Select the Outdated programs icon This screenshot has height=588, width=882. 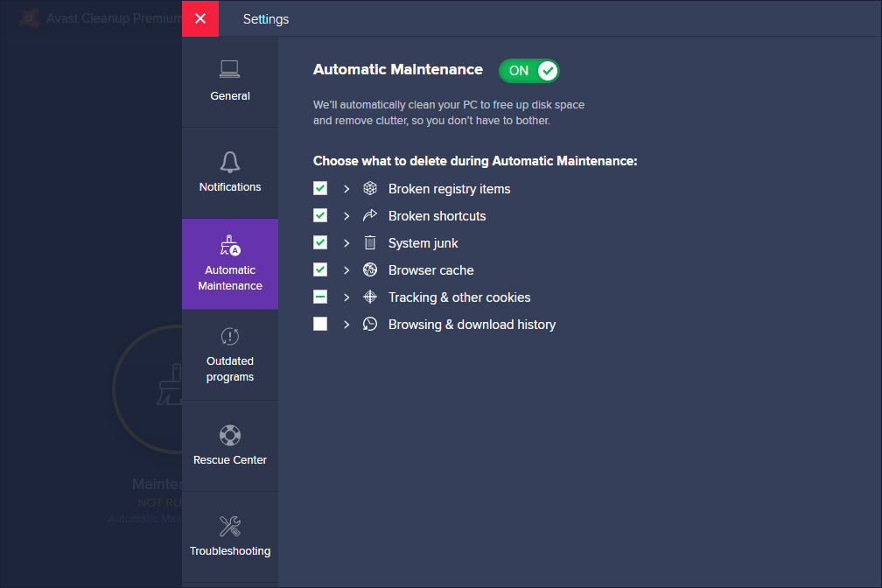tap(229, 335)
